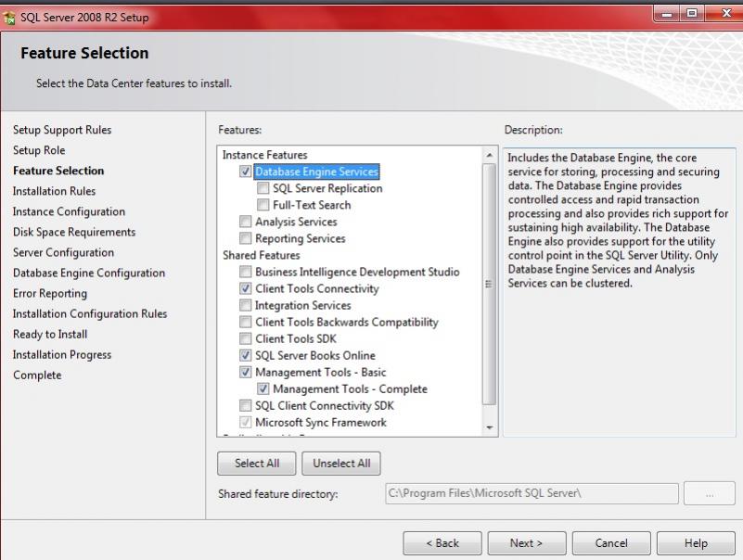The width and height of the screenshot is (743, 560).
Task: Select the Complete step
Action: coord(37,375)
